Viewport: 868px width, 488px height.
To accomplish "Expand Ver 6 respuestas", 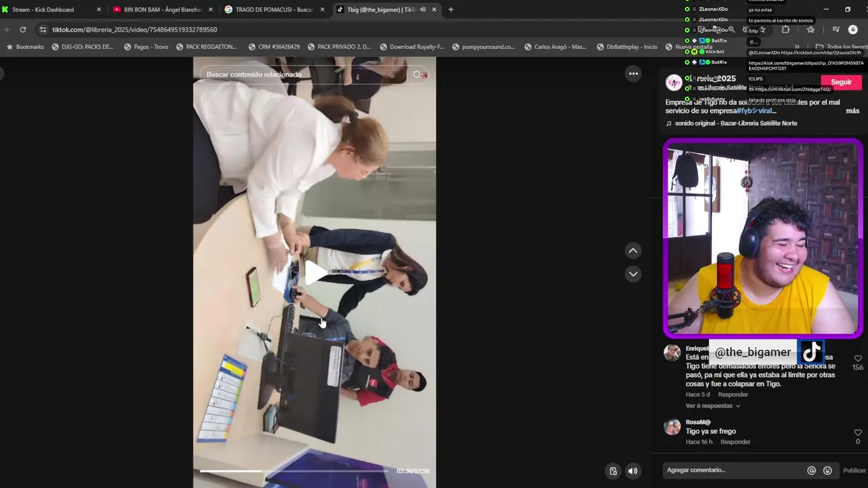I will [713, 406].
